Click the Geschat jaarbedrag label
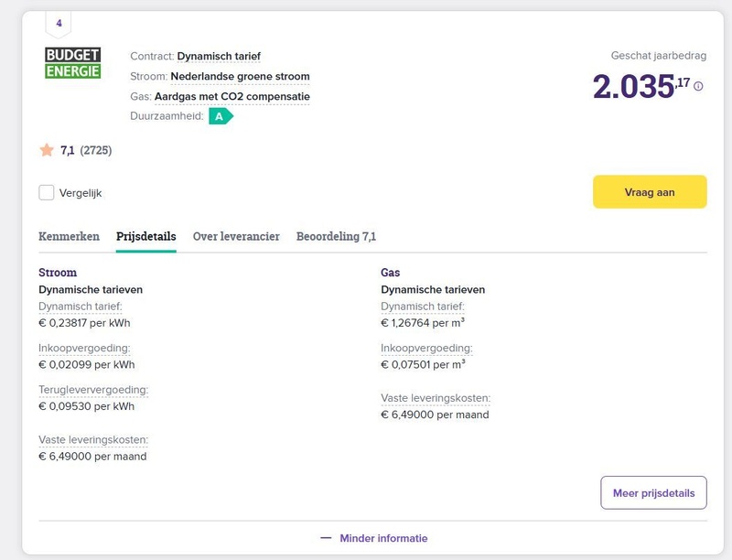 pos(659,56)
